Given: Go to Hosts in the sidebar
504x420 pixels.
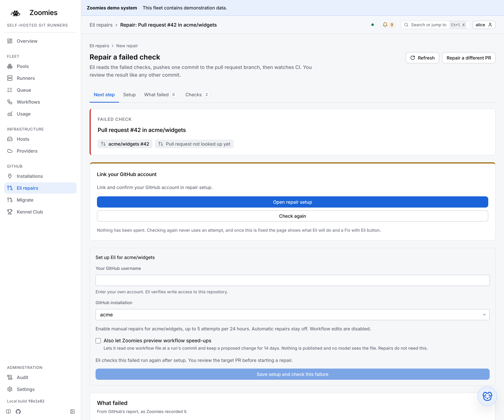Looking at the screenshot, I should [40, 139].
